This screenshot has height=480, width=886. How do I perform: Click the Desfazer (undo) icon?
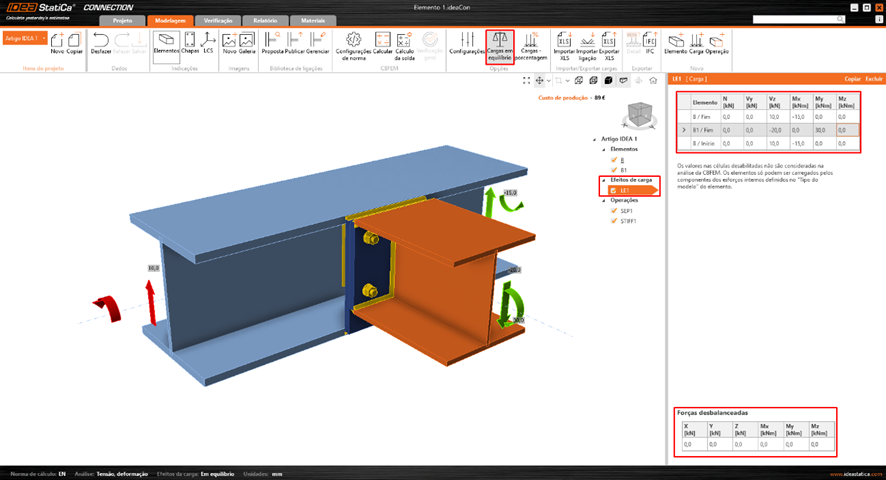pyautogui.click(x=101, y=44)
